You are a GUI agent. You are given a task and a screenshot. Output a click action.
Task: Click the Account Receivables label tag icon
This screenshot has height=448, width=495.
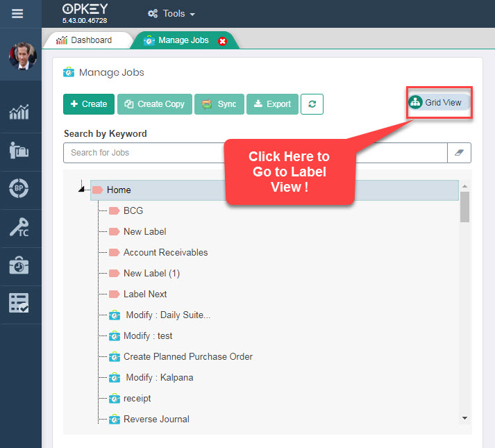[114, 252]
